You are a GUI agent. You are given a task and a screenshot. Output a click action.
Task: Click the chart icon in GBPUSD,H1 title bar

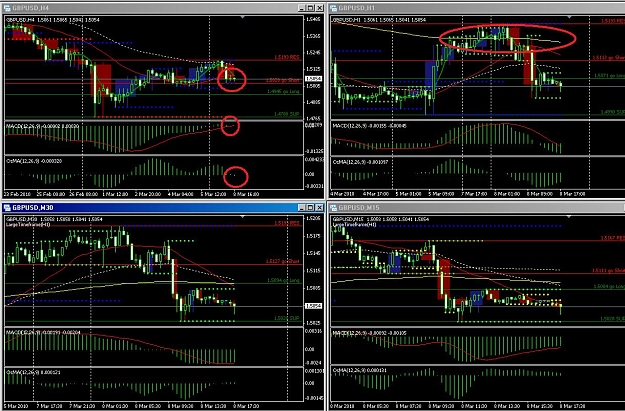coord(334,8)
